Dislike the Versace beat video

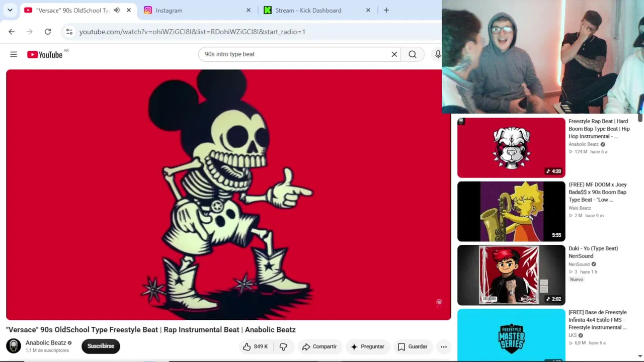(x=284, y=346)
